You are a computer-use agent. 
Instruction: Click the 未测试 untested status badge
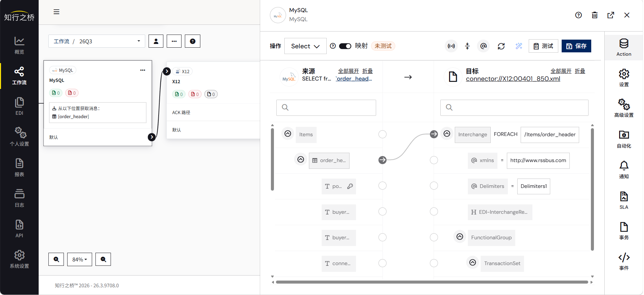click(383, 46)
